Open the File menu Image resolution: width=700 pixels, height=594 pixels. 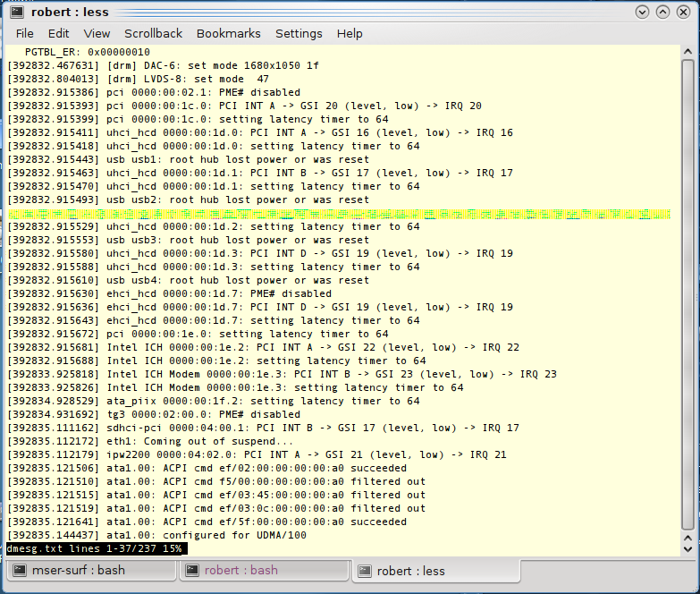[24, 33]
